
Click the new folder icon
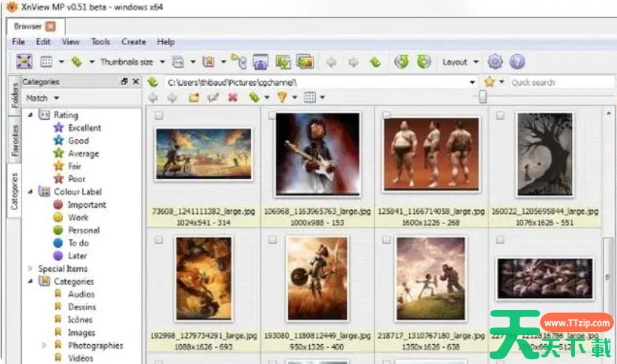point(194,98)
